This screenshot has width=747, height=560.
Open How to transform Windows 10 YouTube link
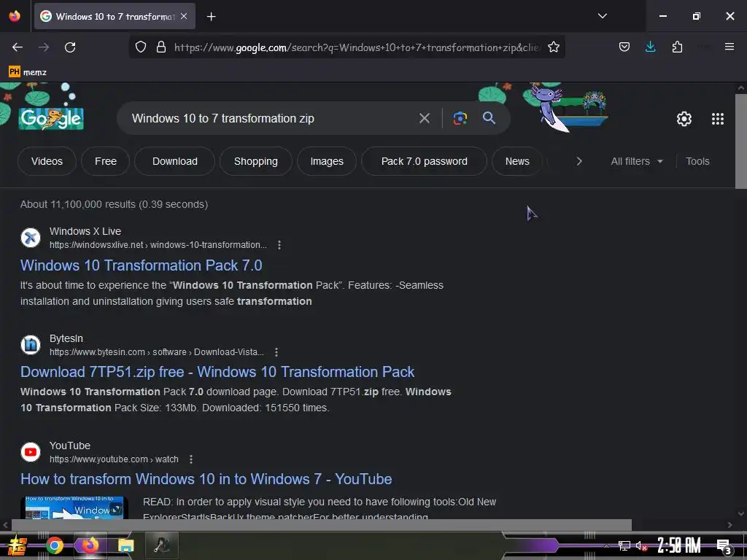click(206, 479)
